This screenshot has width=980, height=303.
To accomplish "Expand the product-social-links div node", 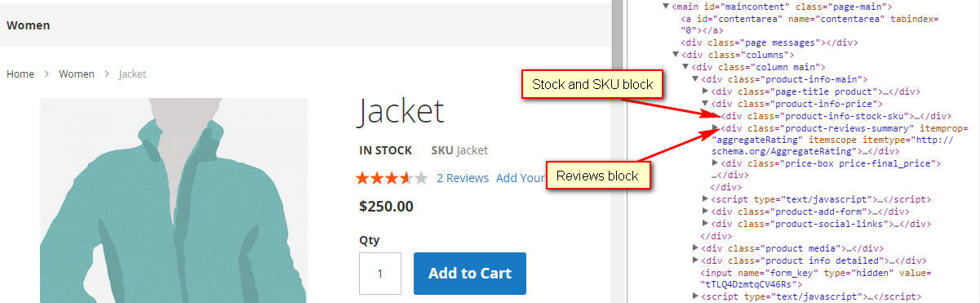I will coord(706,223).
